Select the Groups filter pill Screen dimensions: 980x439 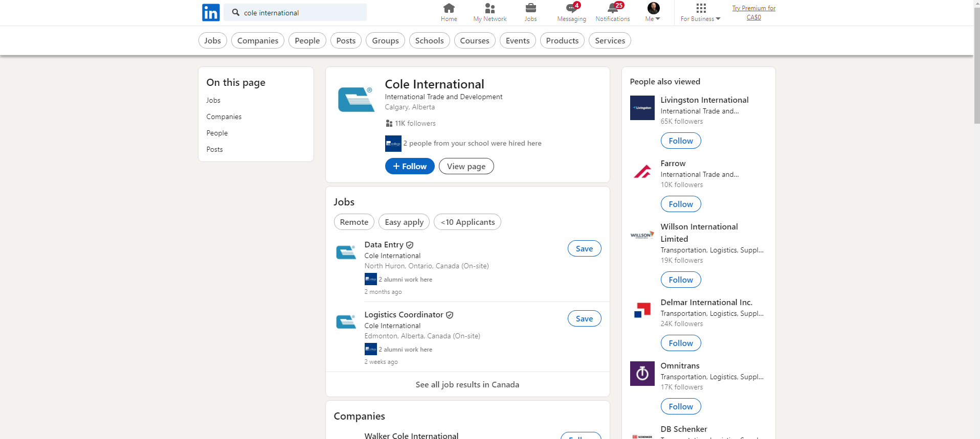tap(385, 40)
